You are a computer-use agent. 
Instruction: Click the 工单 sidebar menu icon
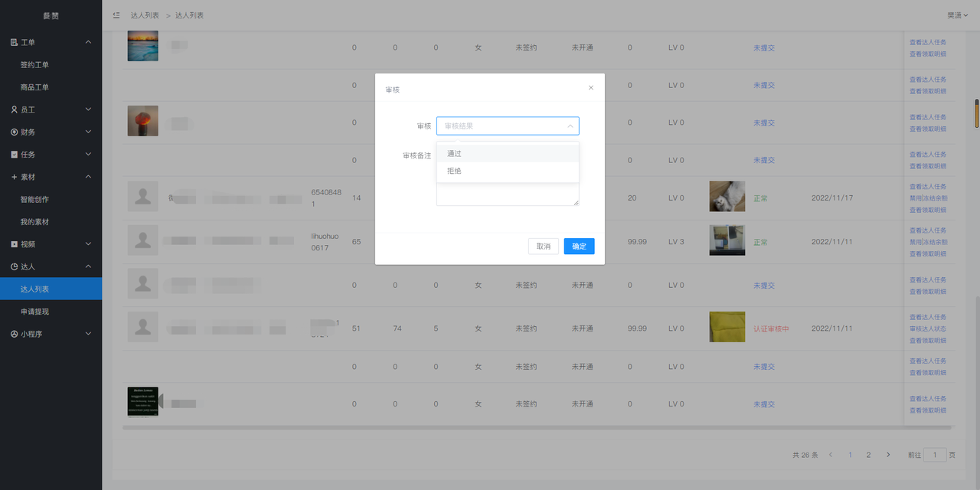(x=14, y=42)
